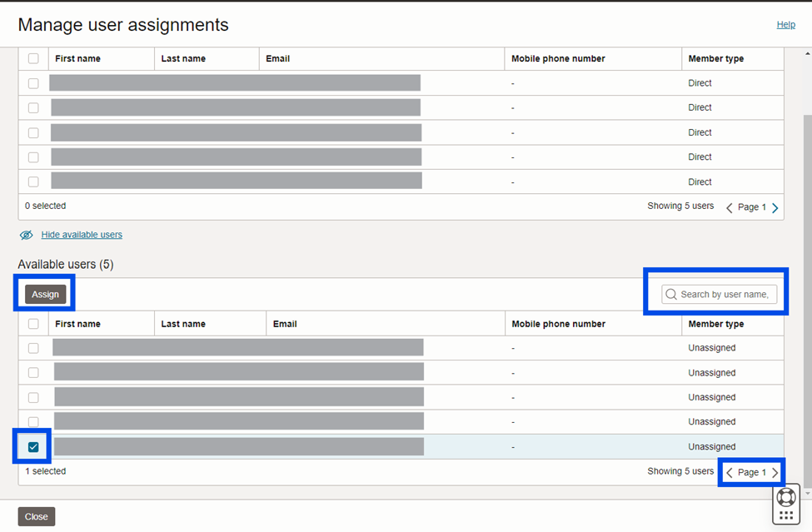Image resolution: width=812 pixels, height=532 pixels.
Task: Go to previous page of assigned users
Action: coord(730,207)
